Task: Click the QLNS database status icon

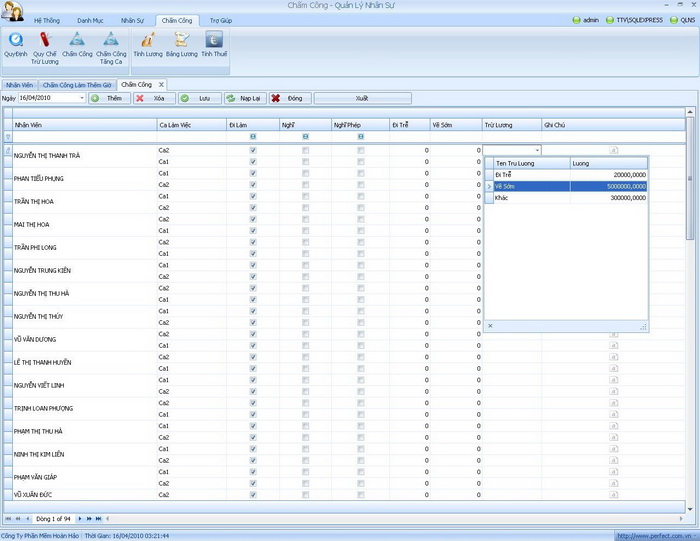Action: point(674,20)
